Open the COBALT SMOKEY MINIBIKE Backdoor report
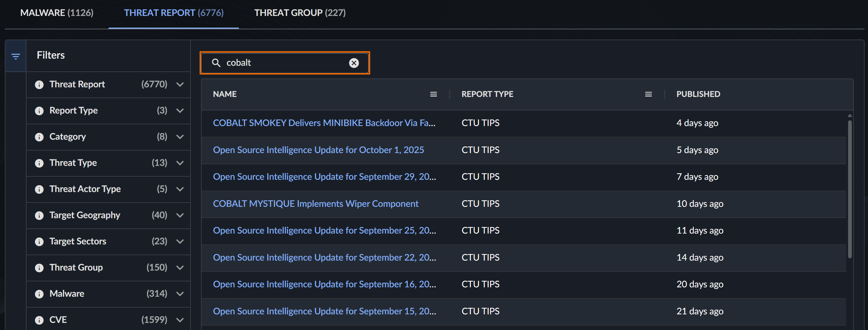The width and height of the screenshot is (868, 330). click(x=324, y=123)
